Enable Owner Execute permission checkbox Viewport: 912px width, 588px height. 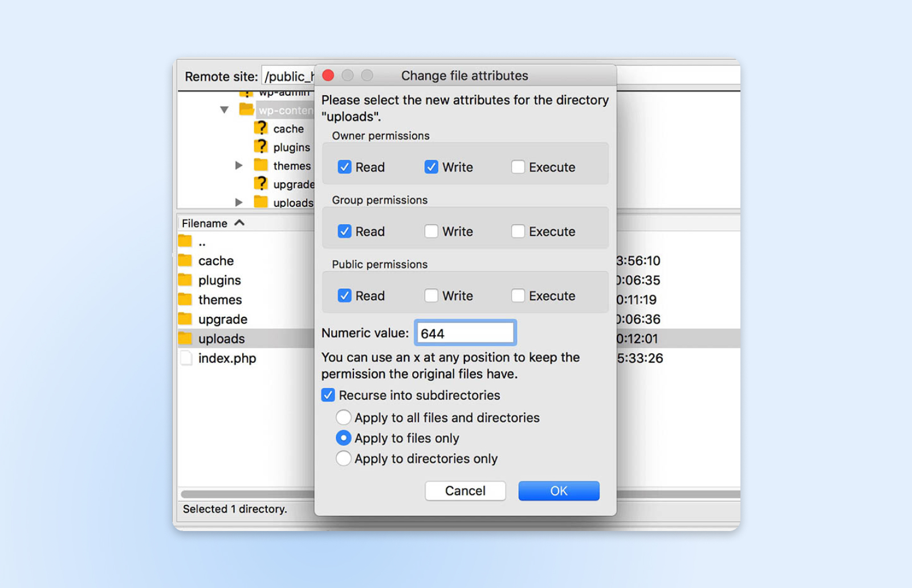[x=518, y=167]
